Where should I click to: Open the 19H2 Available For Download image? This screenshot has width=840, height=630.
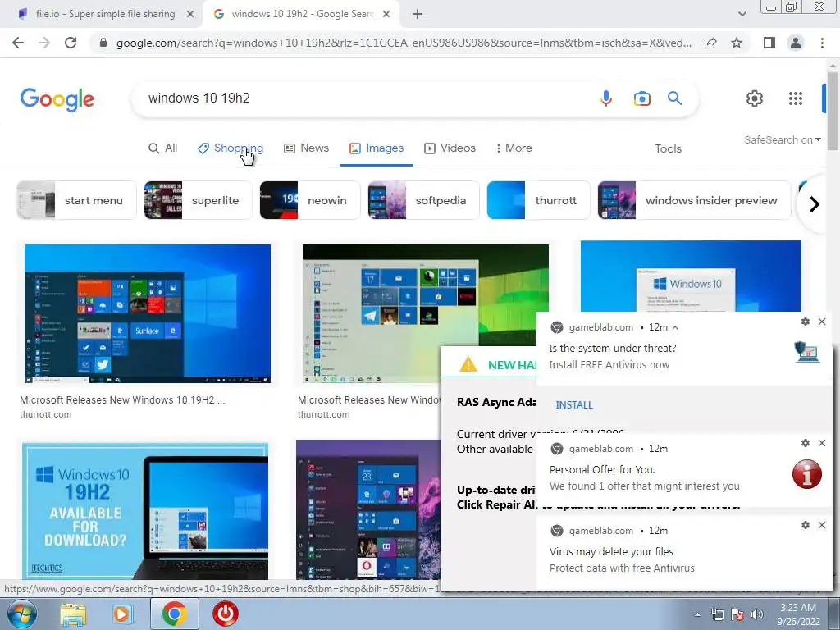point(145,510)
